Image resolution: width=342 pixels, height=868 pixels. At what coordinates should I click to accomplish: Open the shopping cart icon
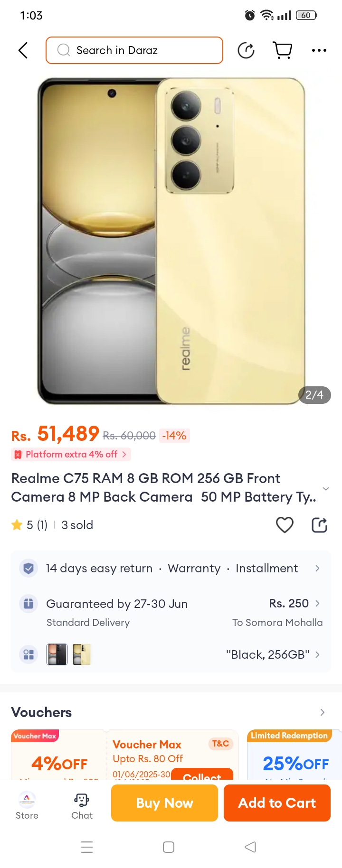coord(283,50)
